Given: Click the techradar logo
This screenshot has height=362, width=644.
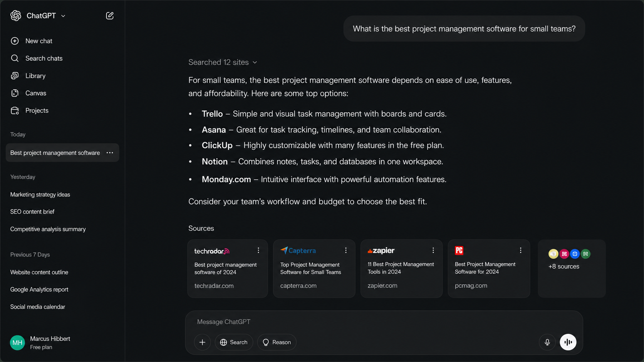Looking at the screenshot, I should (x=212, y=251).
